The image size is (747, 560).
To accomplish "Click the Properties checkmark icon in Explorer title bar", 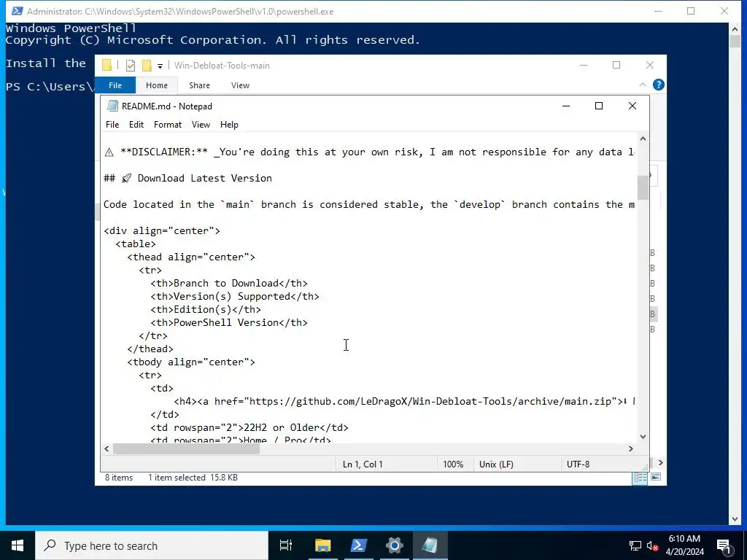I will [x=131, y=65].
